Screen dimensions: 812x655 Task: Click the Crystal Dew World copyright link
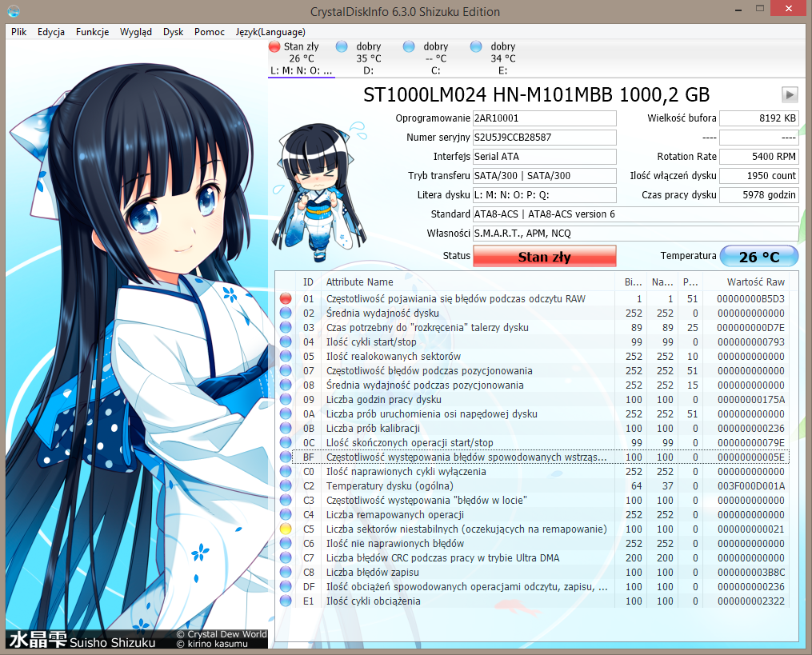point(222,634)
